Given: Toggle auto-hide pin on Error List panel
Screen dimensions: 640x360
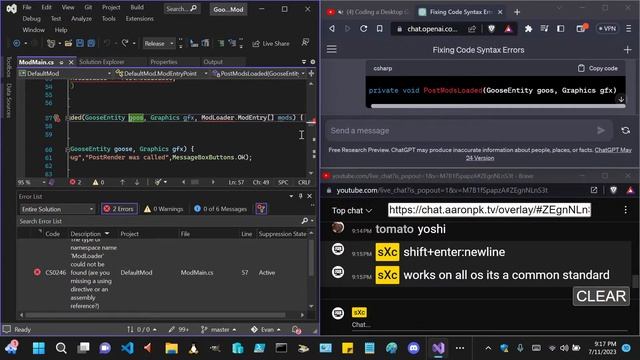Looking at the screenshot, I should [x=300, y=196].
